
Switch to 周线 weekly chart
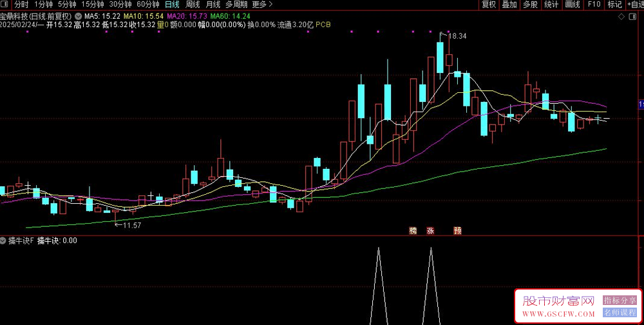click(192, 5)
